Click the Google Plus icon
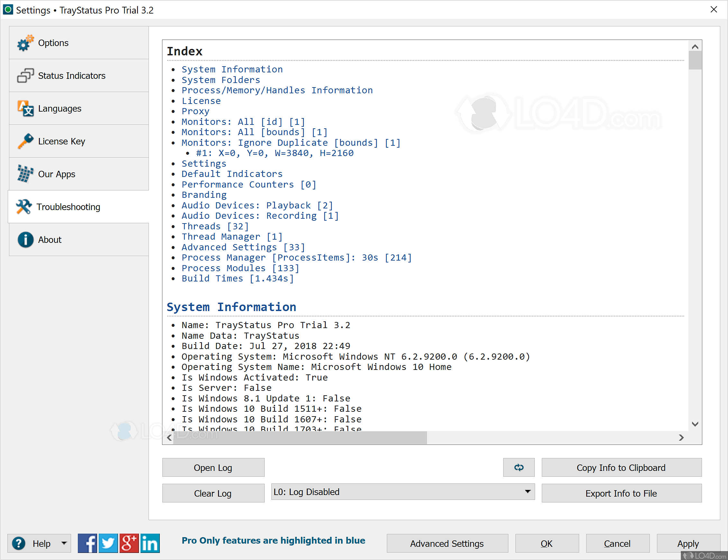Viewport: 728px width, 560px height. click(x=129, y=543)
